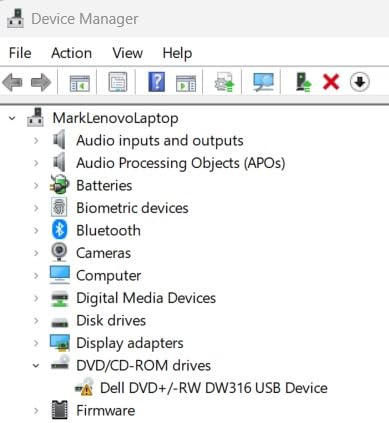Image resolution: width=389 pixels, height=423 pixels.
Task: Click the Back arrow toolbar icon
Action: pos(12,82)
